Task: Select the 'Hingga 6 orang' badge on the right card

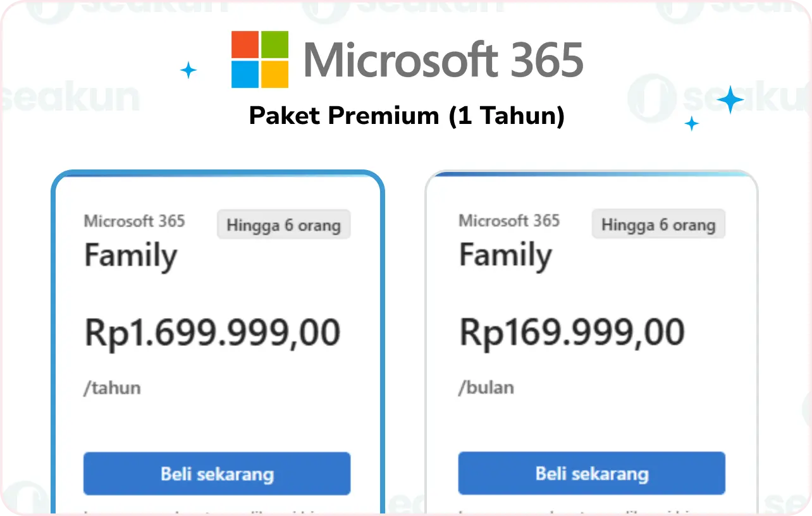Action: [x=658, y=224]
